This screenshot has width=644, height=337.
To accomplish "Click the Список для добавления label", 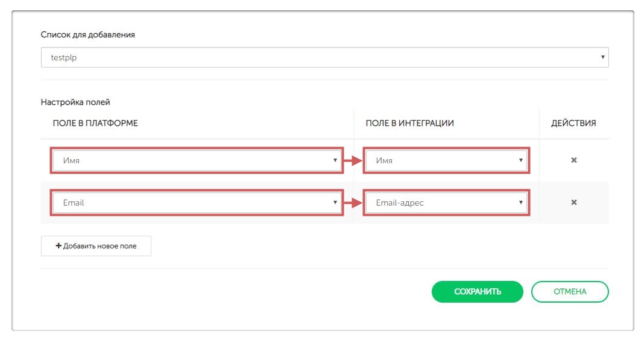I will click(88, 34).
